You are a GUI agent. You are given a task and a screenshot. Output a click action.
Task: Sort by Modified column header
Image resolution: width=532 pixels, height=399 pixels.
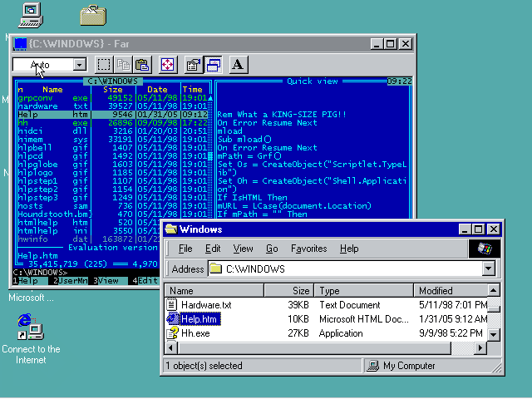pyautogui.click(x=451, y=291)
